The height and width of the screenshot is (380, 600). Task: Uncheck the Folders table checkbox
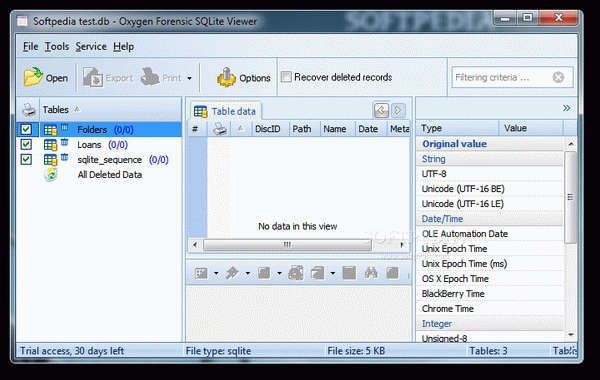coord(26,129)
